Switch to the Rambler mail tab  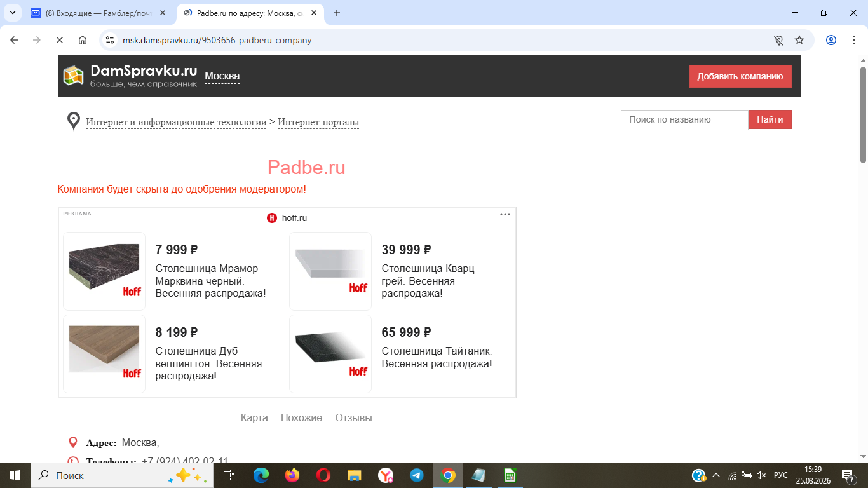point(98,13)
